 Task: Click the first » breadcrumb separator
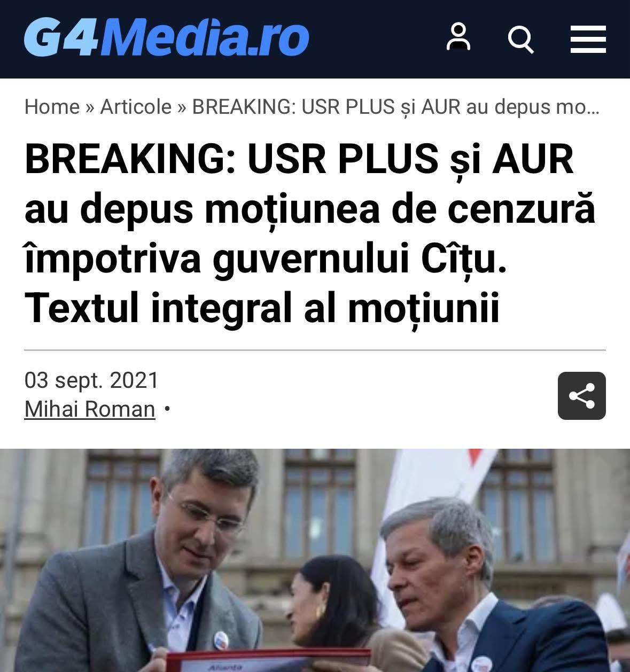click(90, 107)
